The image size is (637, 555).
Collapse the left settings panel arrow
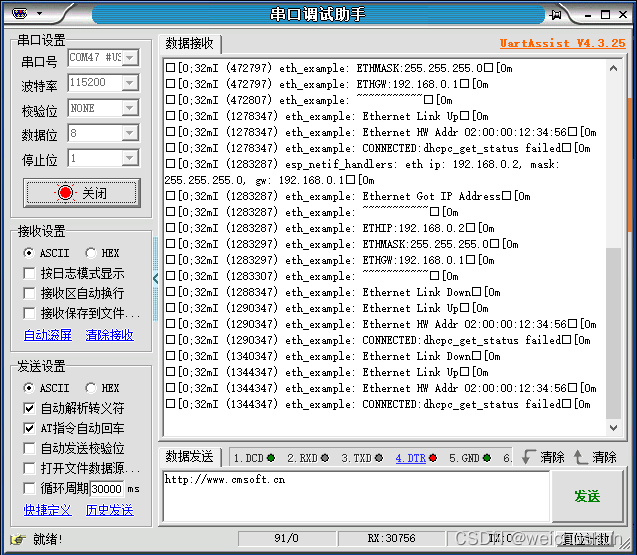click(155, 277)
